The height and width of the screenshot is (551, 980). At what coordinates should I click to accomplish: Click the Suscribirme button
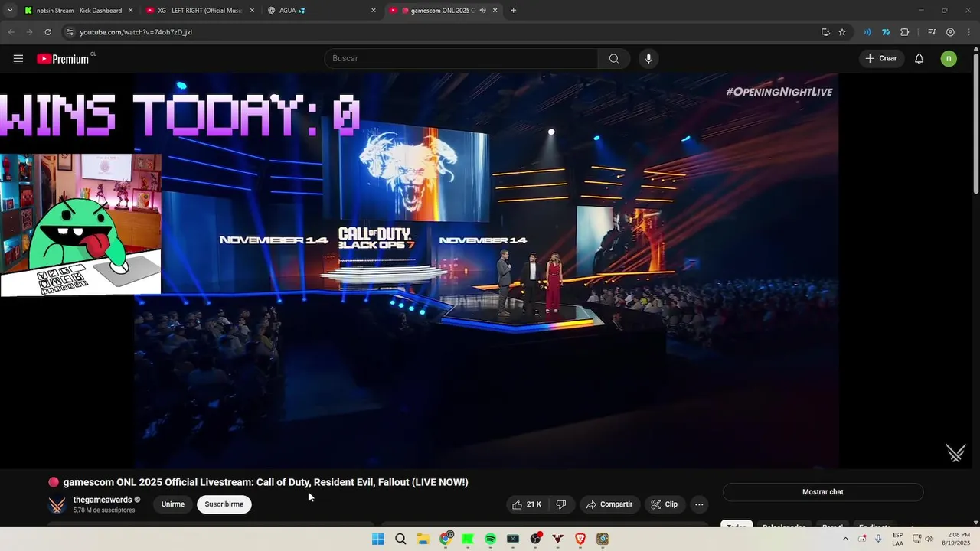pyautogui.click(x=224, y=504)
